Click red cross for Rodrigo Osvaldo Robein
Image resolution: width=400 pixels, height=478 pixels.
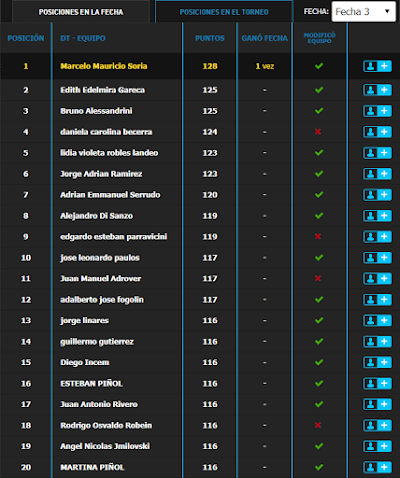(x=318, y=425)
